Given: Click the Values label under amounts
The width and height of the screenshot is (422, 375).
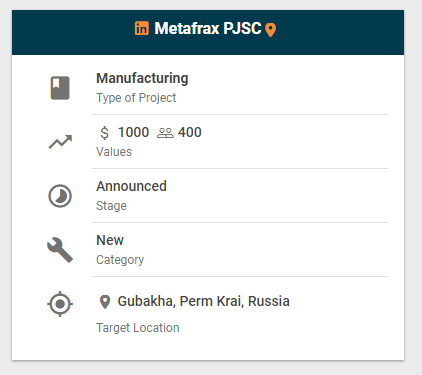Looking at the screenshot, I should coord(114,152).
